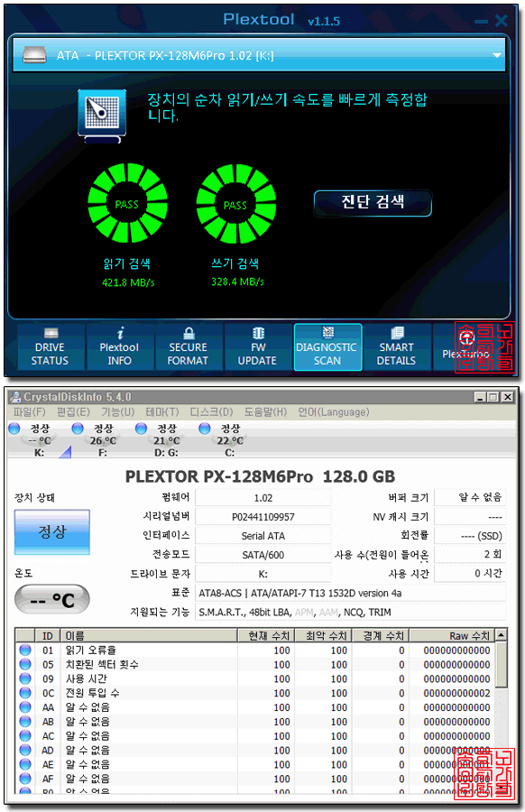This screenshot has height=812, width=525.
Task: Open the 도움말(H) menu in CrystalDiskInfo
Action: [265, 411]
